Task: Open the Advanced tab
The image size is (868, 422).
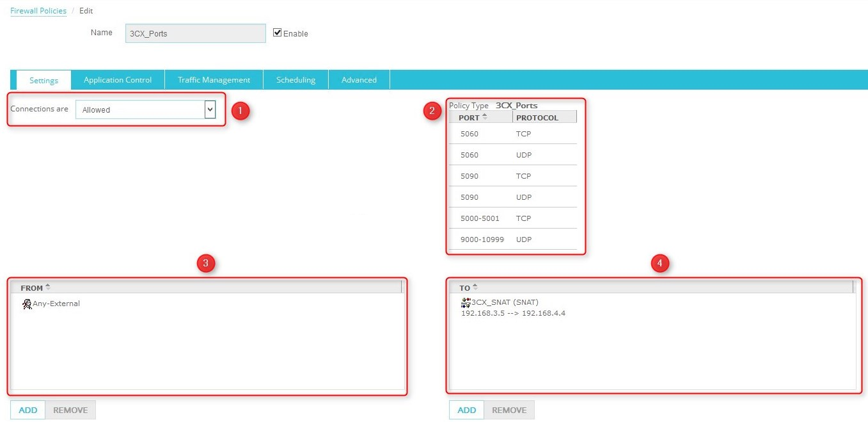Action: (x=359, y=80)
